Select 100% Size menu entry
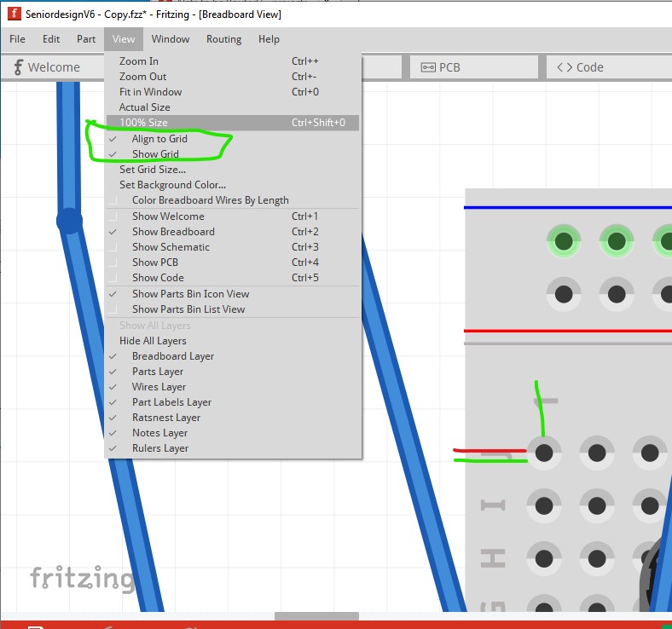Viewport: 672px width, 629px height. click(x=233, y=123)
